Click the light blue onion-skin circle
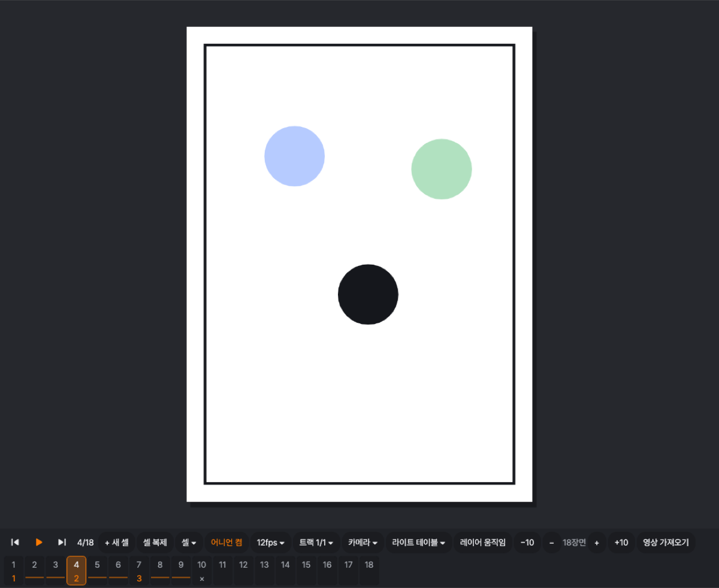Viewport: 719px width, 588px height. 294,156
